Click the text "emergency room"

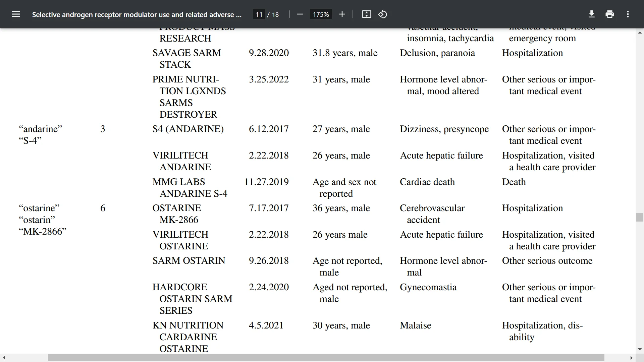(x=542, y=38)
